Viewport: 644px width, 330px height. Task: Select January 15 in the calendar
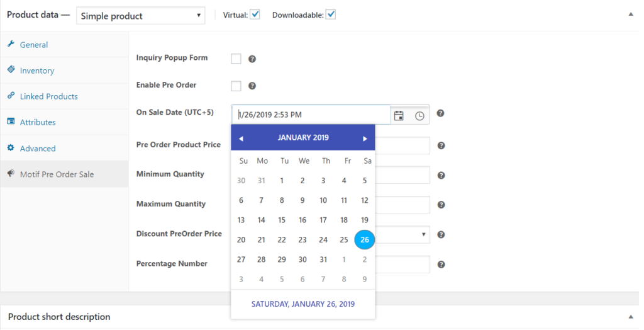coord(282,220)
